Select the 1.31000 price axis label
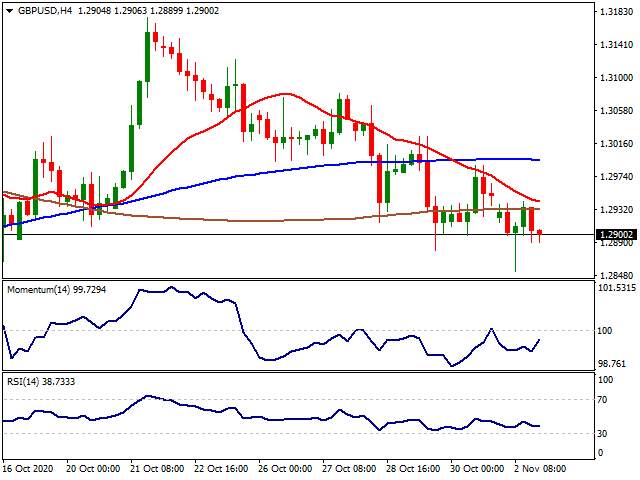Screen dimensions: 640x480 coord(616,78)
